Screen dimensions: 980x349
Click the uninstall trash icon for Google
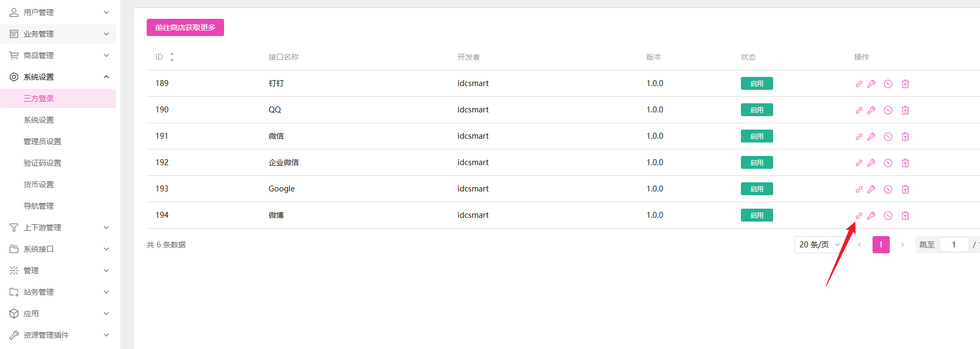905,189
